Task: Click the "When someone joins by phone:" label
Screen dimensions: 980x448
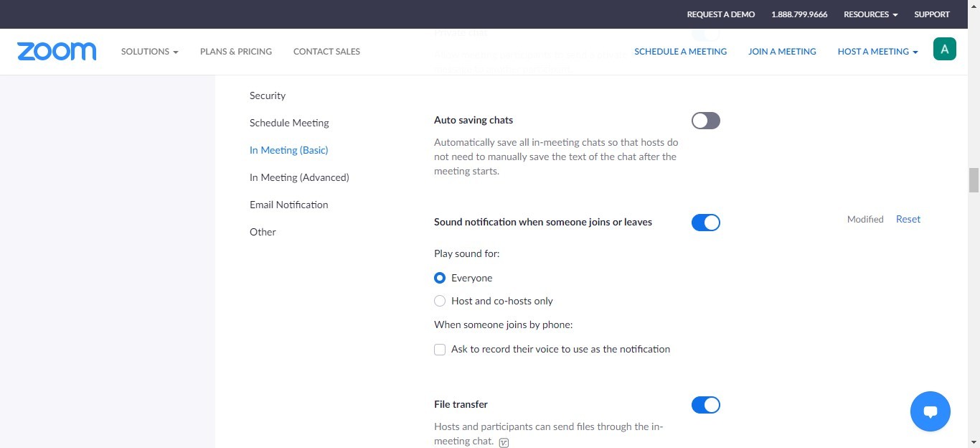Action: click(504, 325)
